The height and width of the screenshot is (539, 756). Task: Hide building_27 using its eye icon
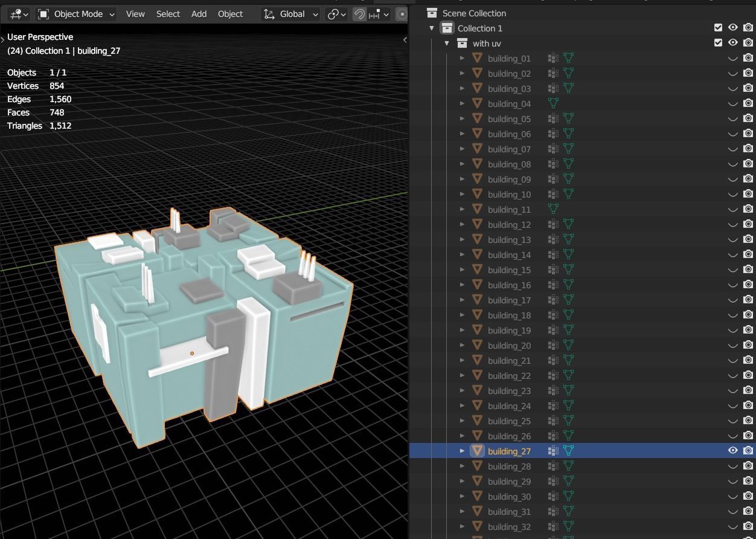(732, 451)
